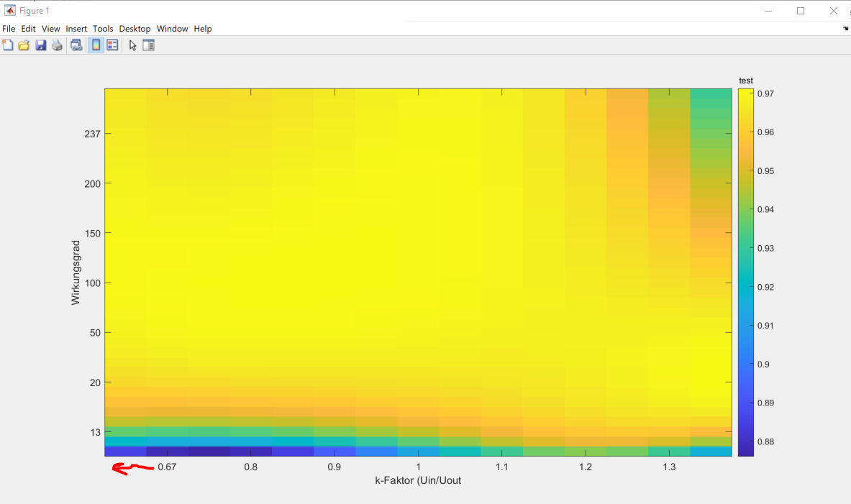Image resolution: width=851 pixels, height=504 pixels.
Task: Click the Open File folder icon
Action: (x=24, y=45)
